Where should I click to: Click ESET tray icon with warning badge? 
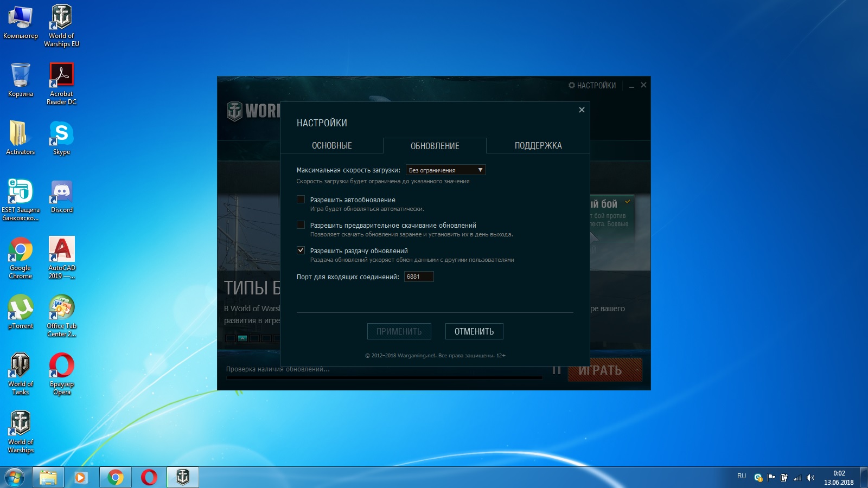[x=758, y=478]
